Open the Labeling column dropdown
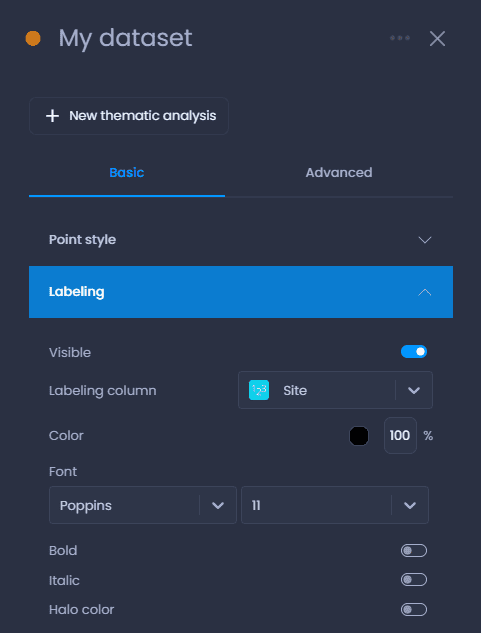The image size is (481, 633). click(x=335, y=390)
